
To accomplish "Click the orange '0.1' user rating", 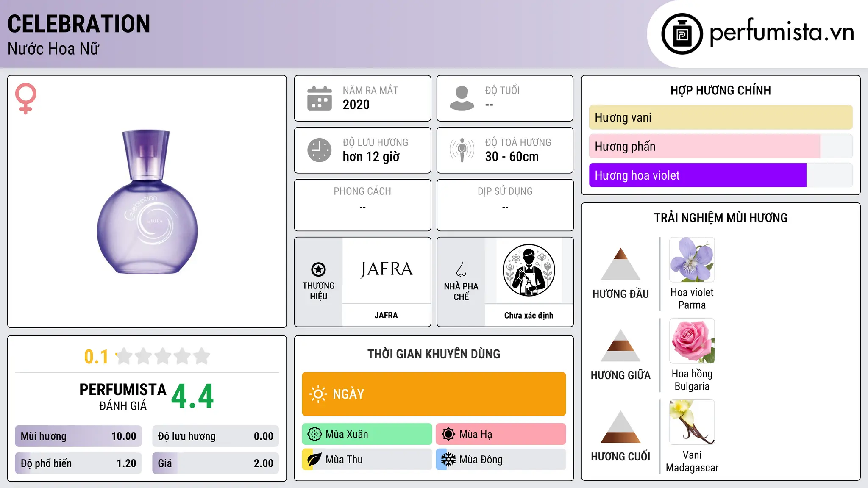I will click(x=96, y=357).
